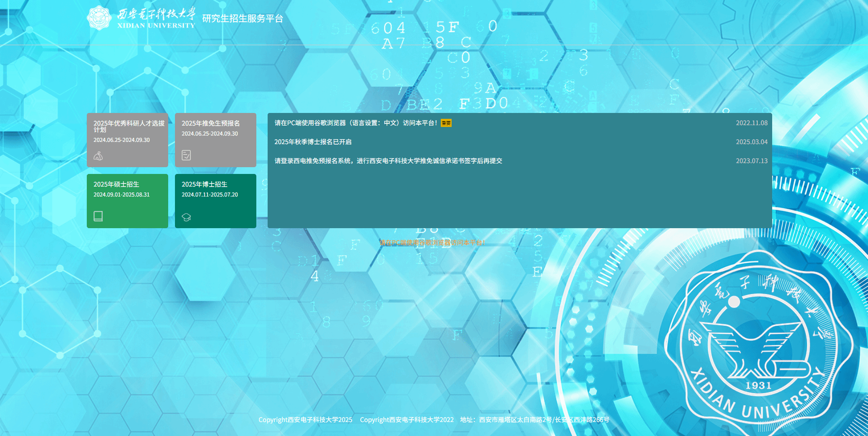This screenshot has width=868, height=436.
Task: Open the 2025年优秀科研人才选拔计划 tile title
Action: [129, 126]
